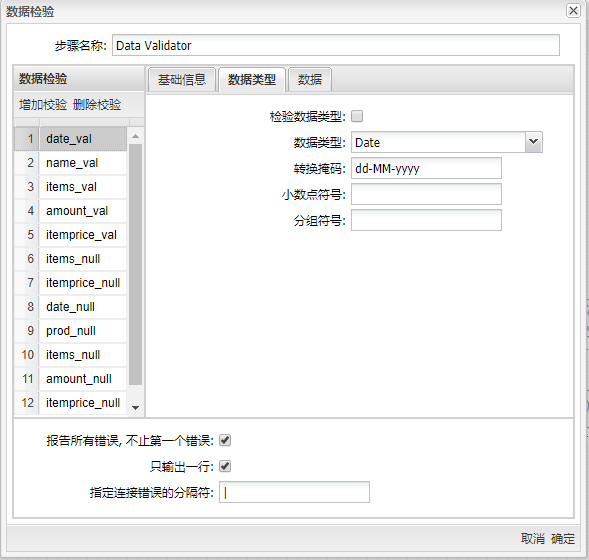Focus the 步骤名称 Data Validator field
This screenshot has width=589, height=560.
[336, 45]
